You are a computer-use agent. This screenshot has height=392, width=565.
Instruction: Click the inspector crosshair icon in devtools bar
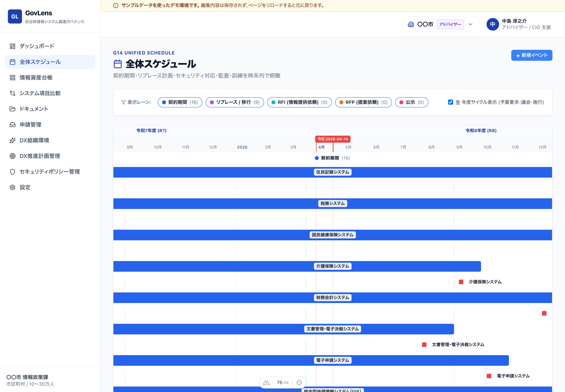299,383
